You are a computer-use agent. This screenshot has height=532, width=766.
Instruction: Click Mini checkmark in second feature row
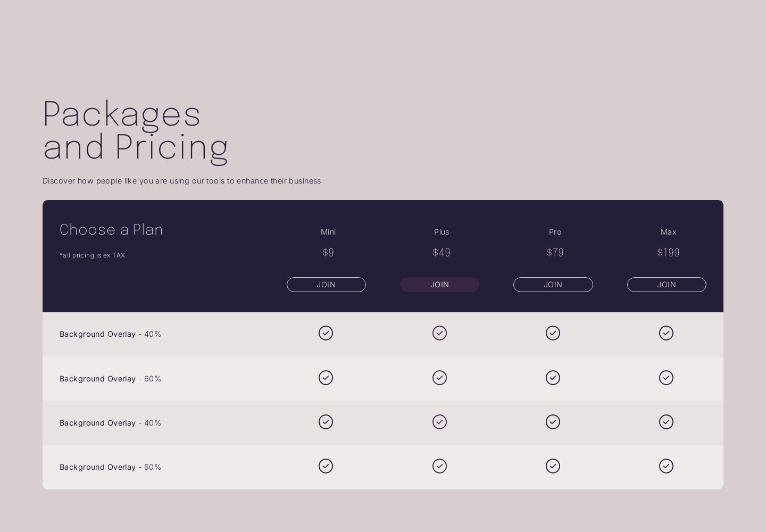tap(326, 378)
